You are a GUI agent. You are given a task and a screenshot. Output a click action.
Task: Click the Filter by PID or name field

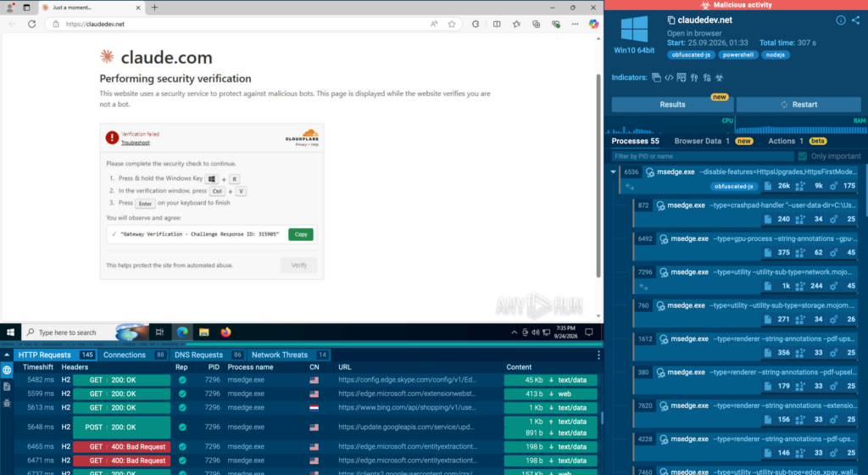pyautogui.click(x=703, y=156)
